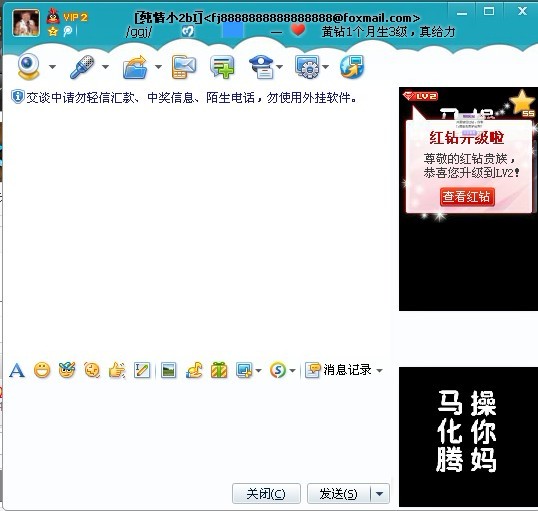The height and width of the screenshot is (511, 538).
Task: Click the Tencent Pengyou P icon
Action: (x=68, y=31)
